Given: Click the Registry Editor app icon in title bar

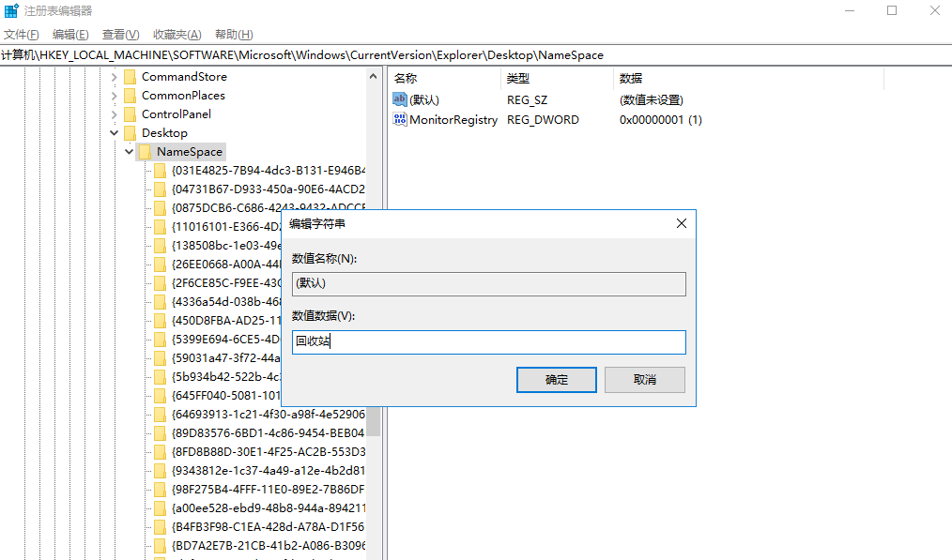Looking at the screenshot, I should point(11,11).
